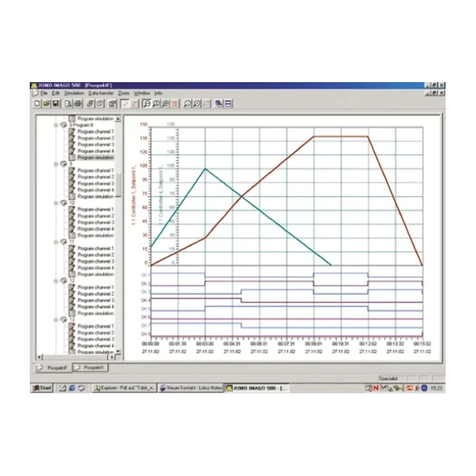
Task: Click the cascade windows toolbar icon
Action: (x=218, y=104)
